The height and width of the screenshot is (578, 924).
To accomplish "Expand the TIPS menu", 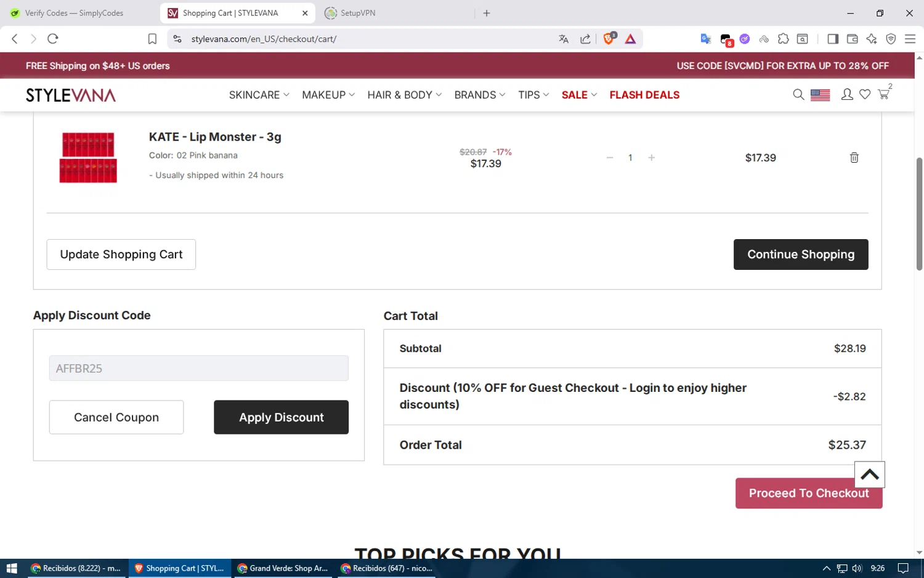I will 533,95.
